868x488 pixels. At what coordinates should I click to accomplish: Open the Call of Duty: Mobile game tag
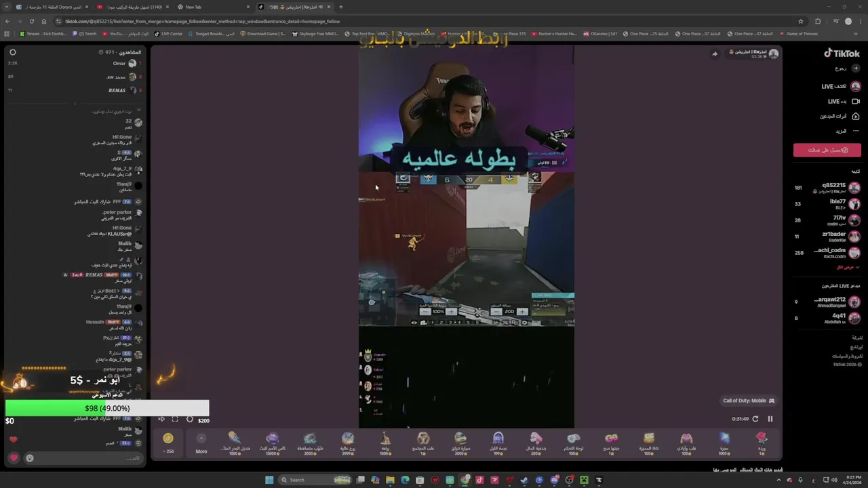tap(749, 401)
